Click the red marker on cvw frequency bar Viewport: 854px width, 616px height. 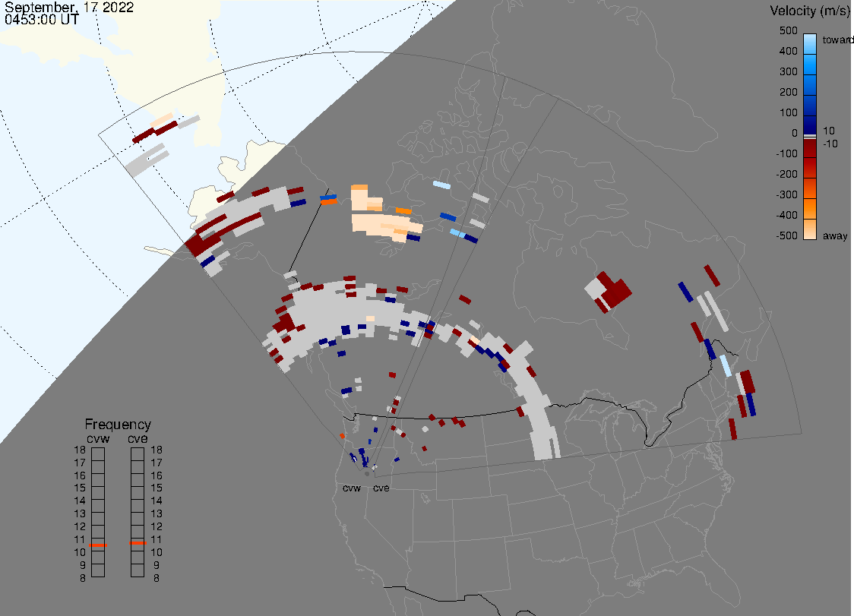coord(98,545)
